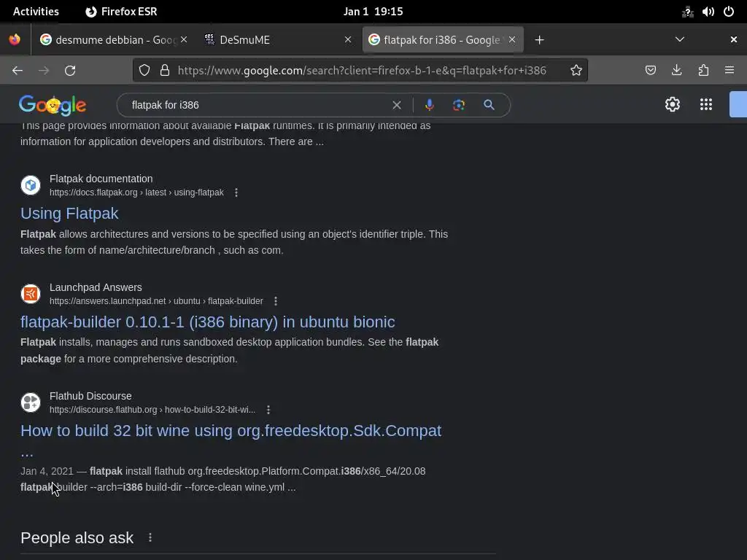Open Google apps grid
The width and height of the screenshot is (747, 560).
coord(706,104)
